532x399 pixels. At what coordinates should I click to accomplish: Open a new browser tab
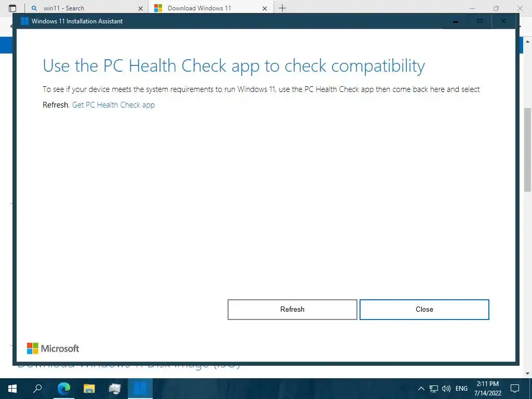pos(282,8)
